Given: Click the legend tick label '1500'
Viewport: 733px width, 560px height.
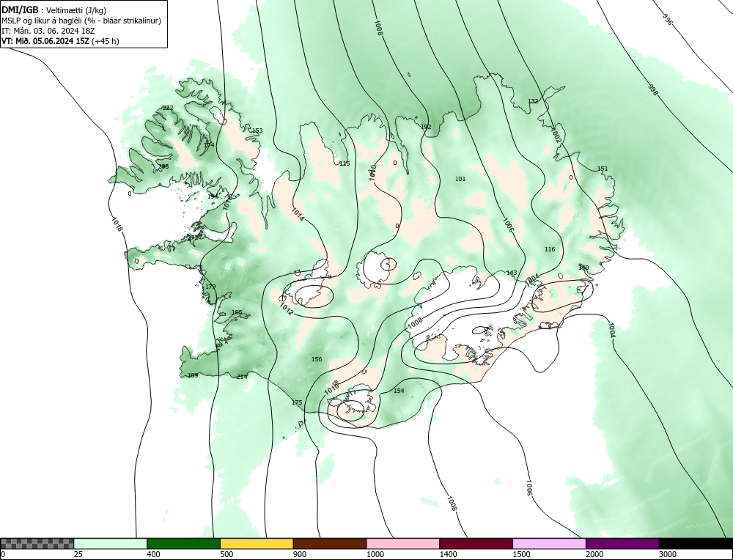Looking at the screenshot, I should [x=521, y=554].
